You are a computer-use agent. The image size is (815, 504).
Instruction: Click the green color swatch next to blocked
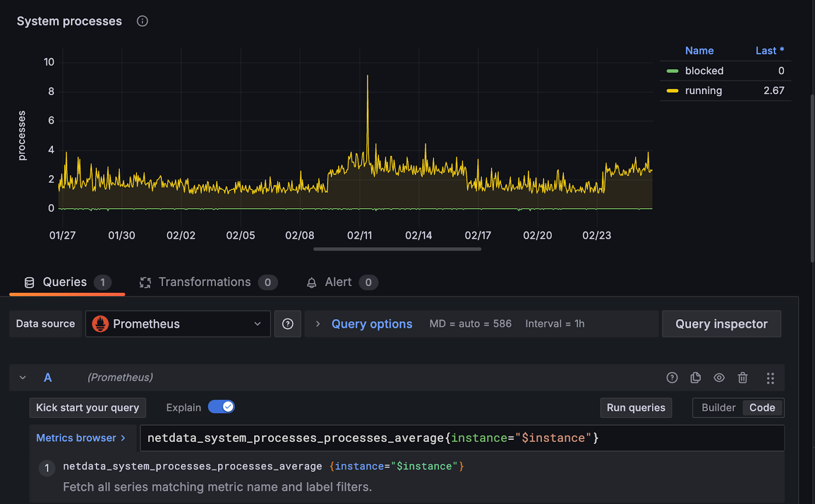pyautogui.click(x=672, y=70)
